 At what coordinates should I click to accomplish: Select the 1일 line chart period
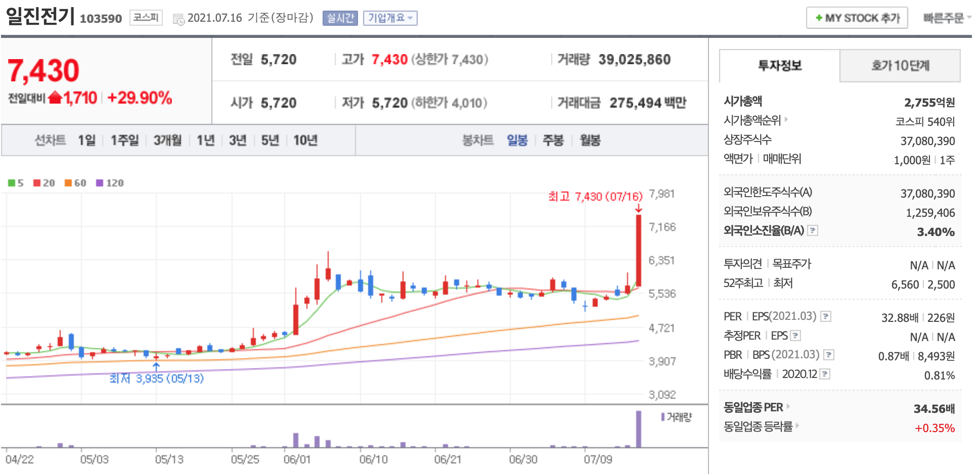[x=86, y=140]
